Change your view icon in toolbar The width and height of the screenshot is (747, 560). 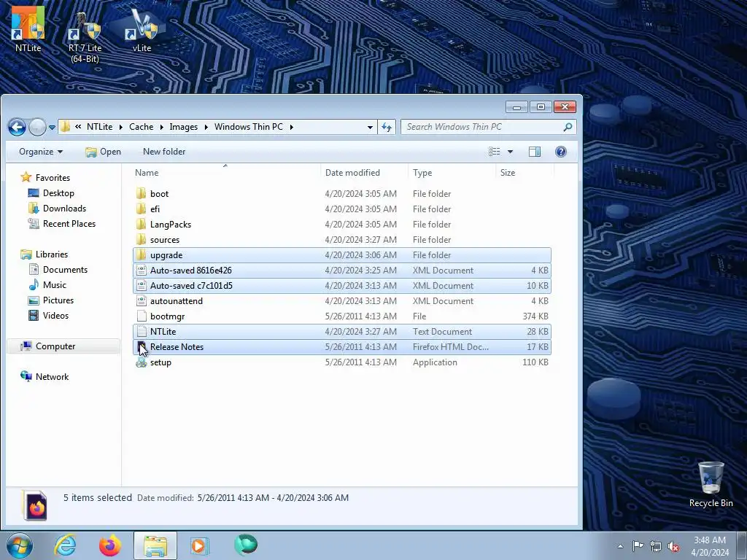[495, 152]
